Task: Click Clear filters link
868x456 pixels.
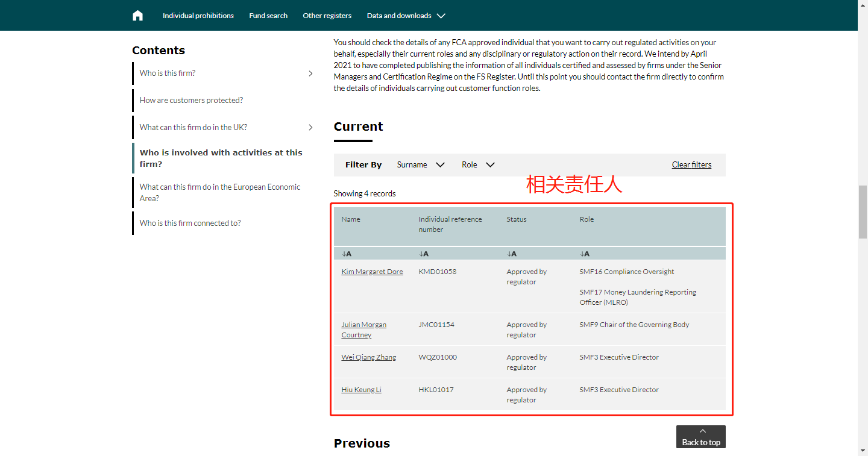Action: 691,165
